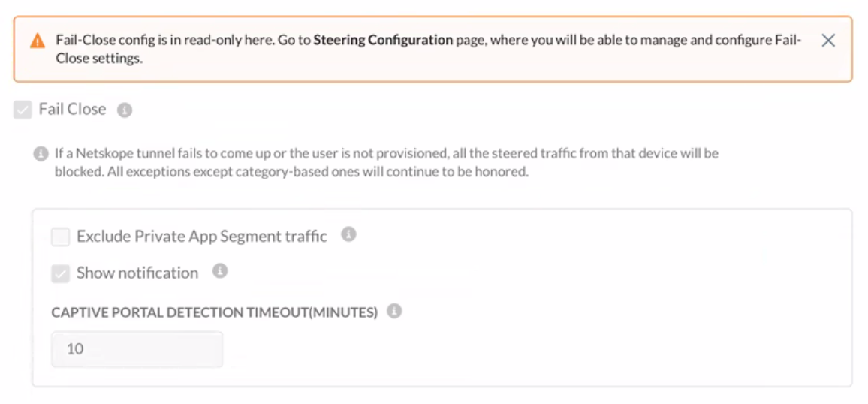Toggle the Fail Close checkbox
Image resolution: width=868 pixels, height=404 pixels.
(x=23, y=110)
